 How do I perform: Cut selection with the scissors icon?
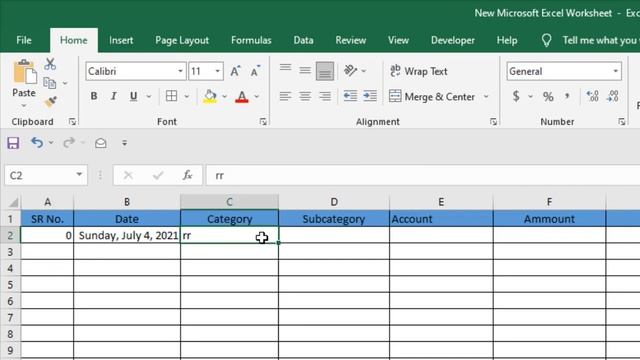click(50, 64)
